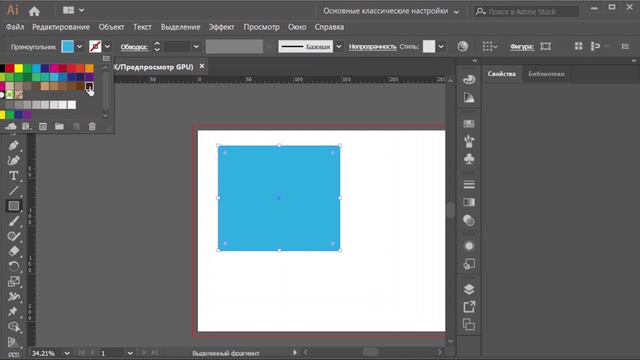The height and width of the screenshot is (360, 640).
Task: Close the document tab
Action: pyautogui.click(x=202, y=66)
